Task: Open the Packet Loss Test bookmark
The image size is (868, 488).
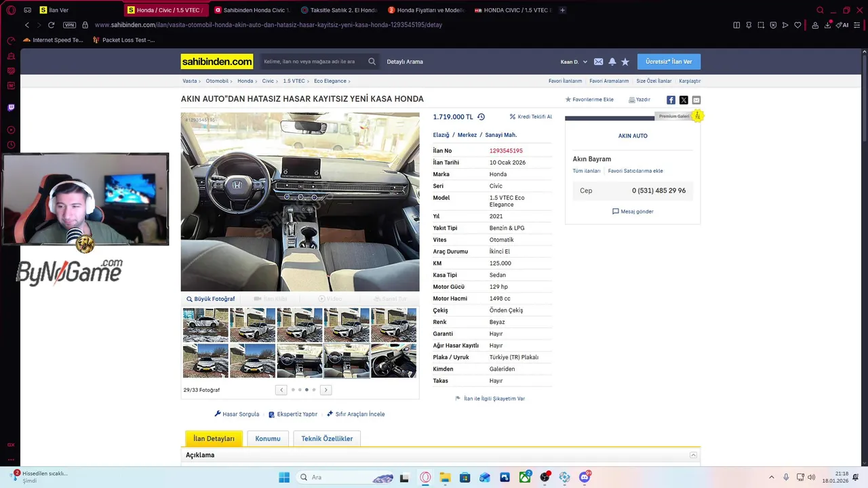Action: [123, 40]
